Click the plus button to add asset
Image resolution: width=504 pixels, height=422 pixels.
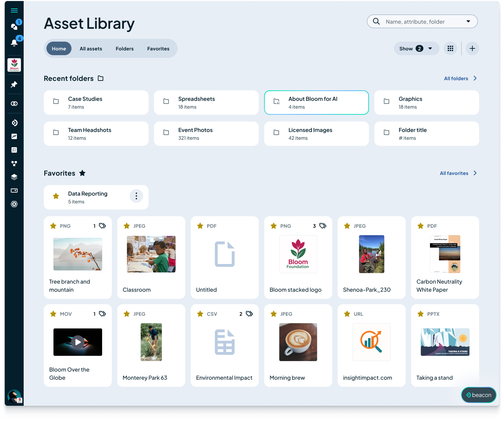[472, 49]
